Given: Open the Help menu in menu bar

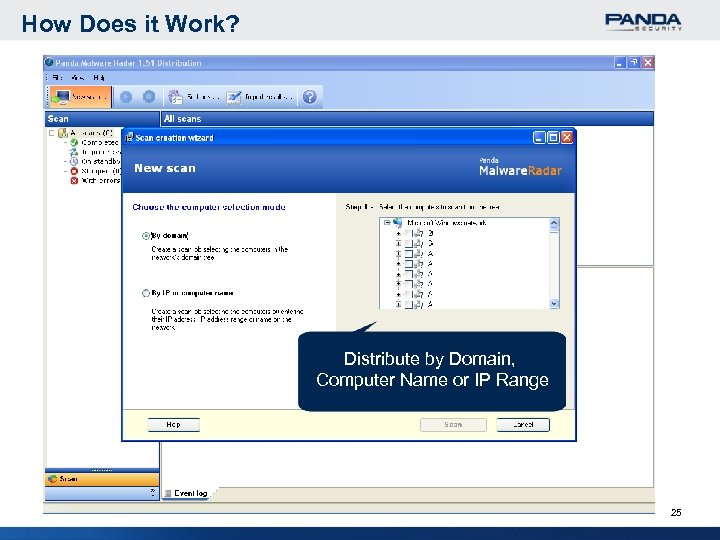Looking at the screenshot, I should 99,78.
